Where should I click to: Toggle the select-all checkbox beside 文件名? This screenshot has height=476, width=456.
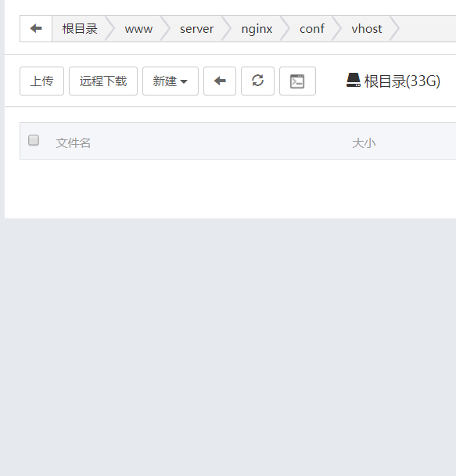pos(34,141)
